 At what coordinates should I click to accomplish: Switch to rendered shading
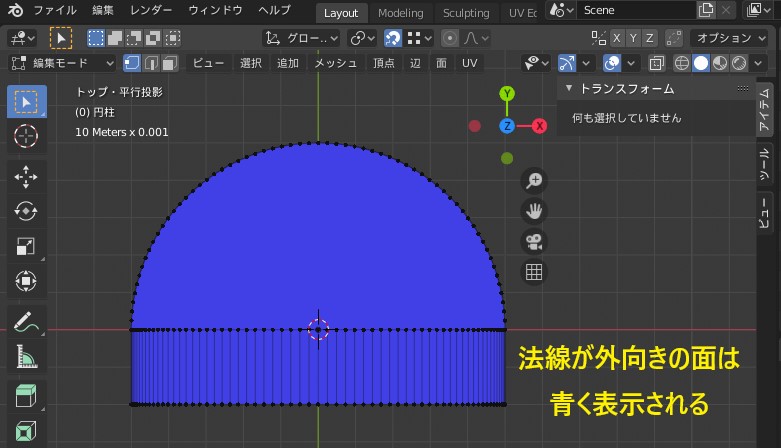point(739,63)
